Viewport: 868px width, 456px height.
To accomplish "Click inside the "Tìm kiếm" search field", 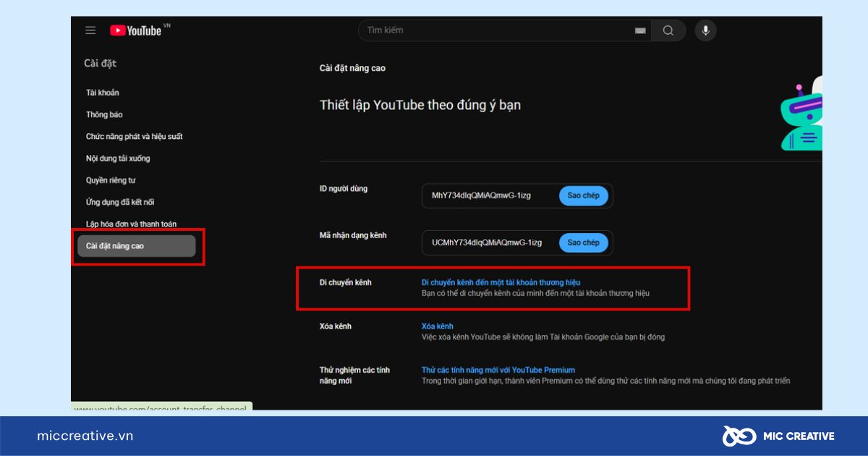I will pyautogui.click(x=470, y=30).
